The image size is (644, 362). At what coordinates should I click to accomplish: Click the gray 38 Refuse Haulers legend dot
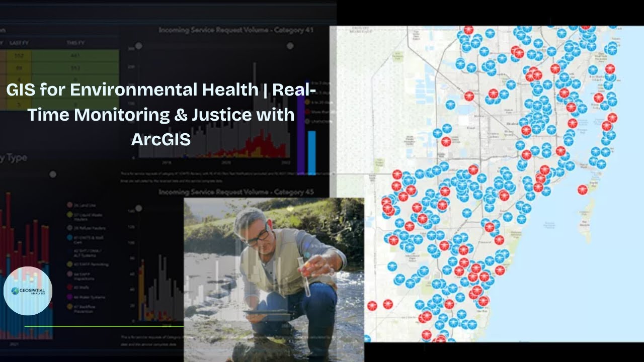(70, 229)
